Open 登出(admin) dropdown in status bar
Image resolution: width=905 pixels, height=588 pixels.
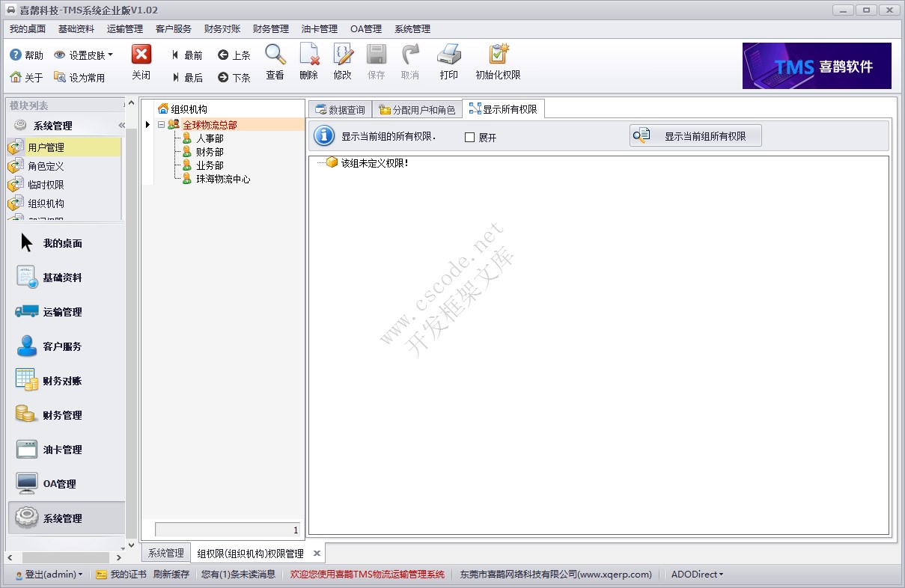(49, 575)
